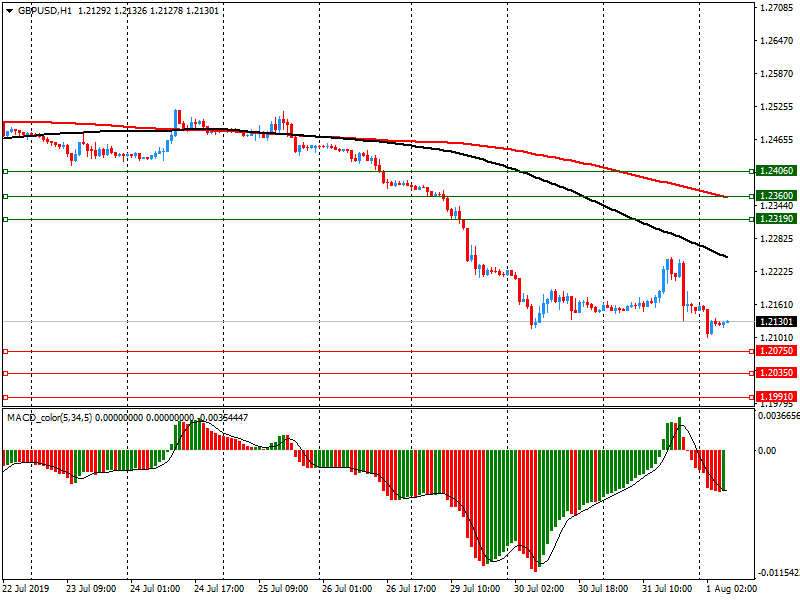Open the chart menu triangle beside GBPUSD,H1
Image resolution: width=800 pixels, height=600 pixels.
coord(9,10)
